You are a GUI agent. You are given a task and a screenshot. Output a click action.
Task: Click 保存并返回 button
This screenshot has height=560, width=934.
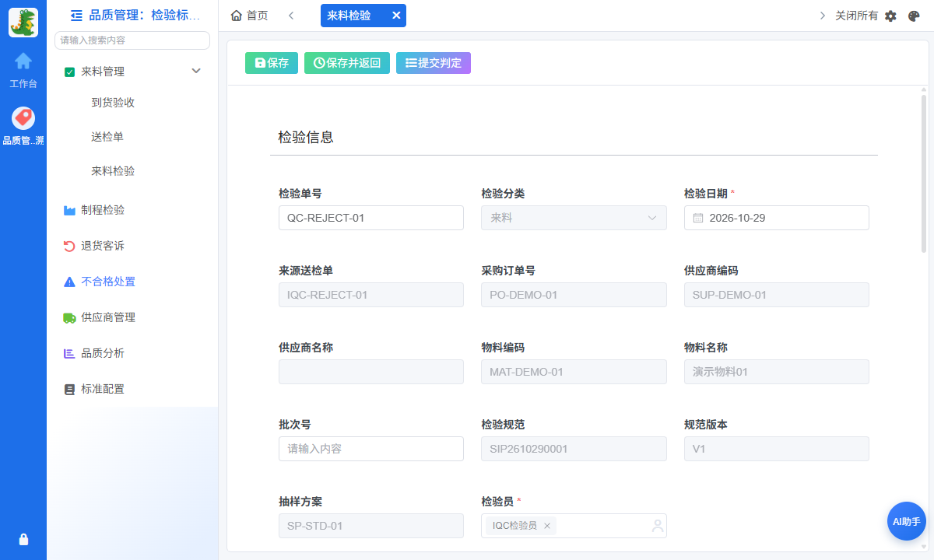click(347, 63)
